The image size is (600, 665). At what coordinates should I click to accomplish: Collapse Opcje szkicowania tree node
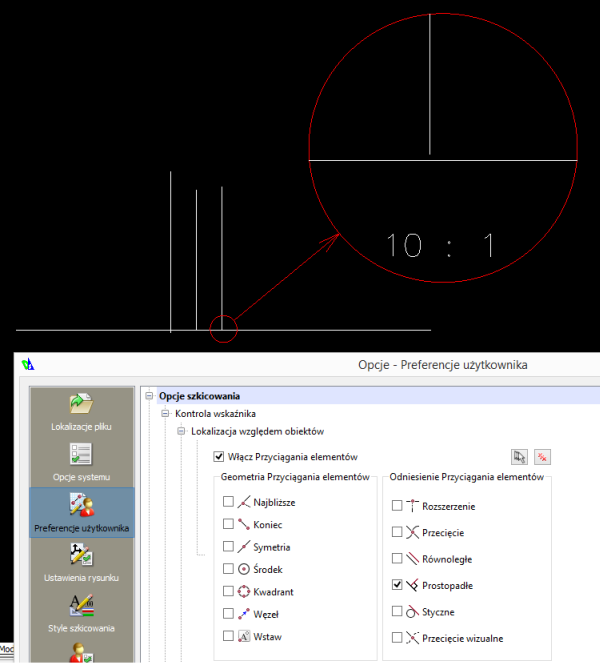(x=149, y=396)
